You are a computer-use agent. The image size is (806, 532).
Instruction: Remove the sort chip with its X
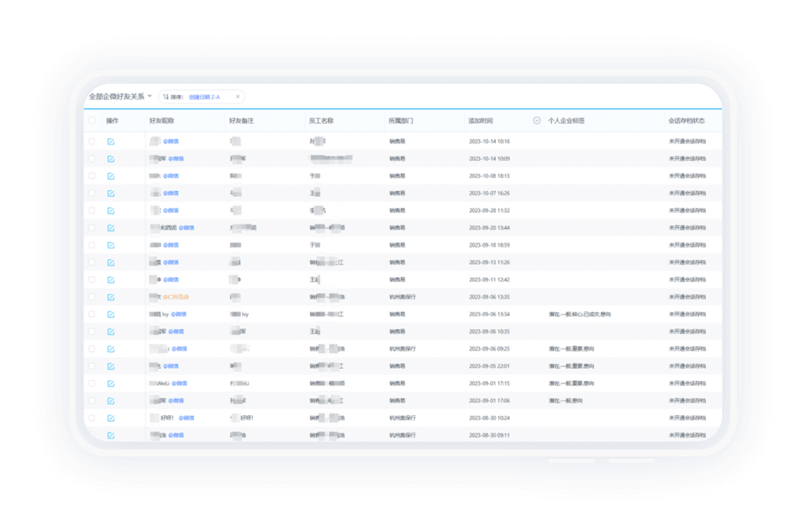(x=238, y=97)
